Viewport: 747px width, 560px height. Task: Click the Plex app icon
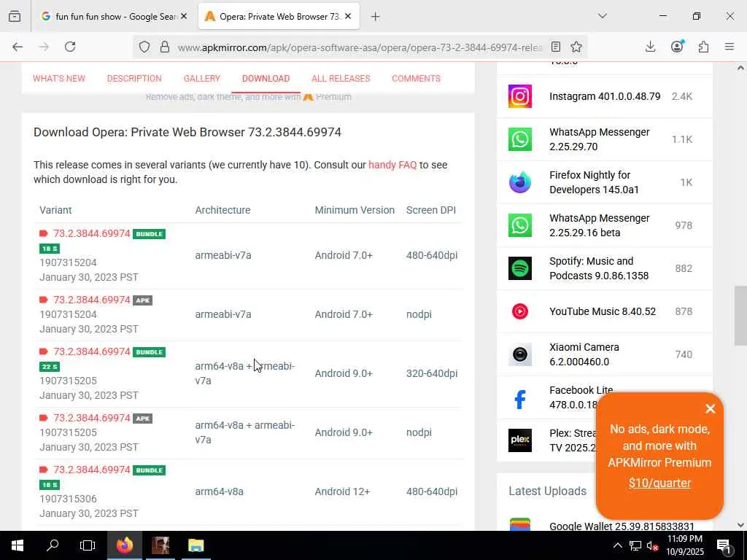coord(519,440)
